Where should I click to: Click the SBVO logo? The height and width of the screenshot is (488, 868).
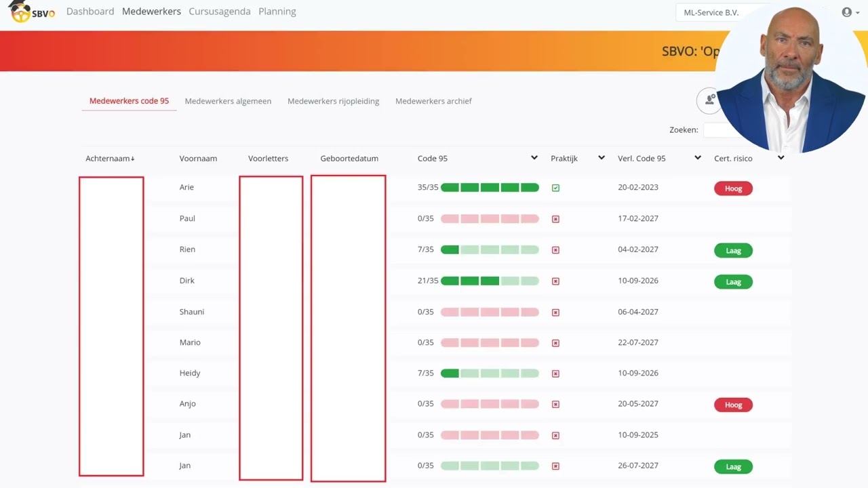pos(31,12)
